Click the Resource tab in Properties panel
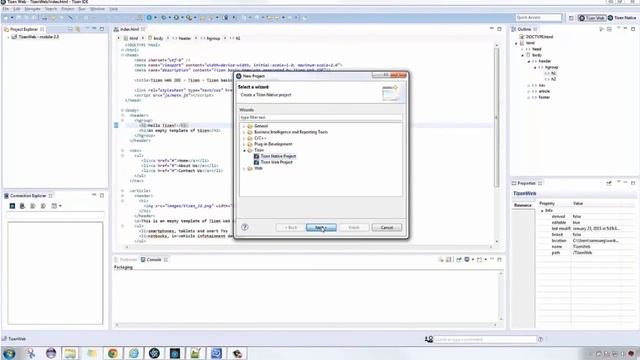Screen dimensions: 640x360 523,205
